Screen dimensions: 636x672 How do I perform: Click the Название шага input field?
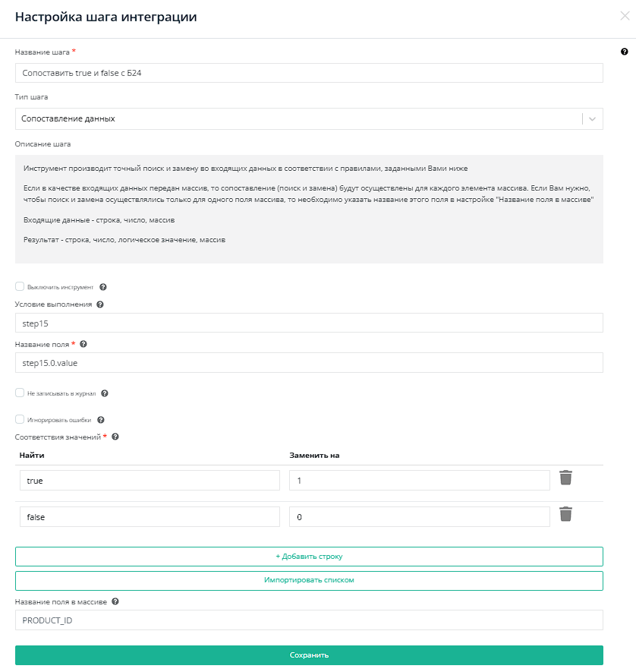(x=309, y=73)
